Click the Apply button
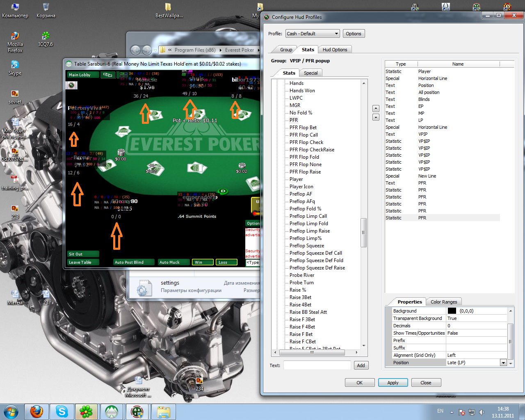 coord(393,383)
